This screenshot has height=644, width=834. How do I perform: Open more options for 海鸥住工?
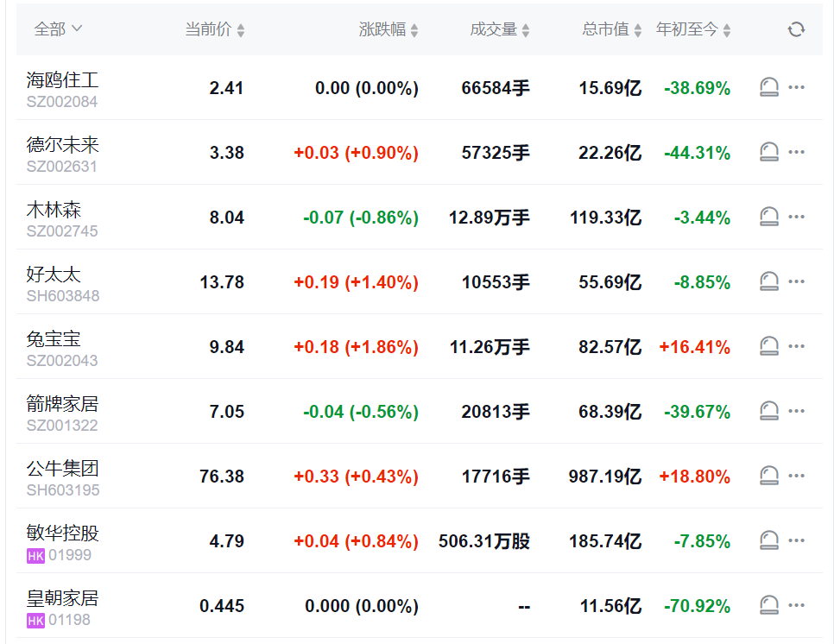(x=796, y=87)
